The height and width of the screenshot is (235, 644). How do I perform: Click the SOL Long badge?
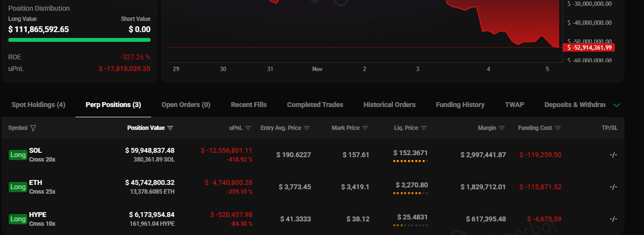(18, 155)
